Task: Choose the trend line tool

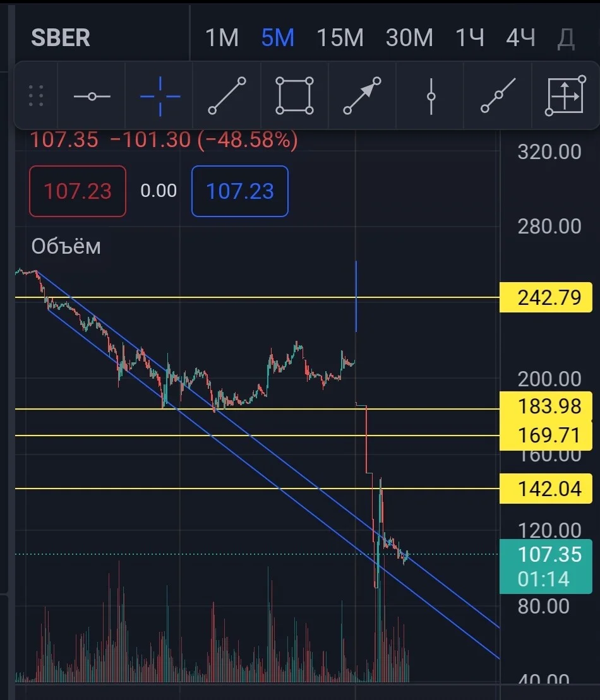Action: point(227,95)
